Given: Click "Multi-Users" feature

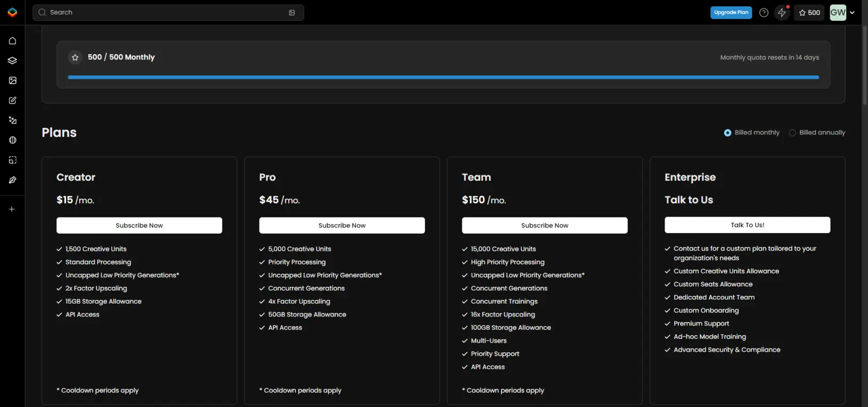Looking at the screenshot, I should (x=489, y=341).
